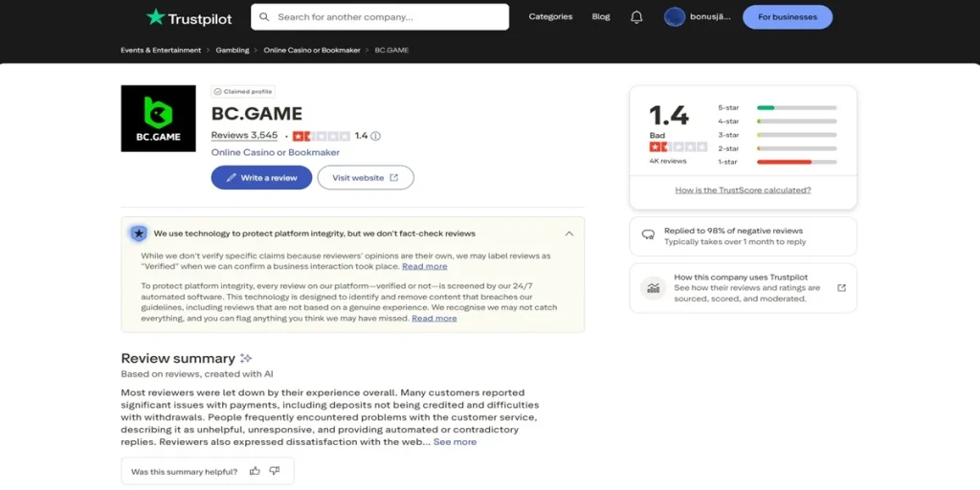
Task: Go to Gambling breadcrumb
Action: tap(233, 50)
